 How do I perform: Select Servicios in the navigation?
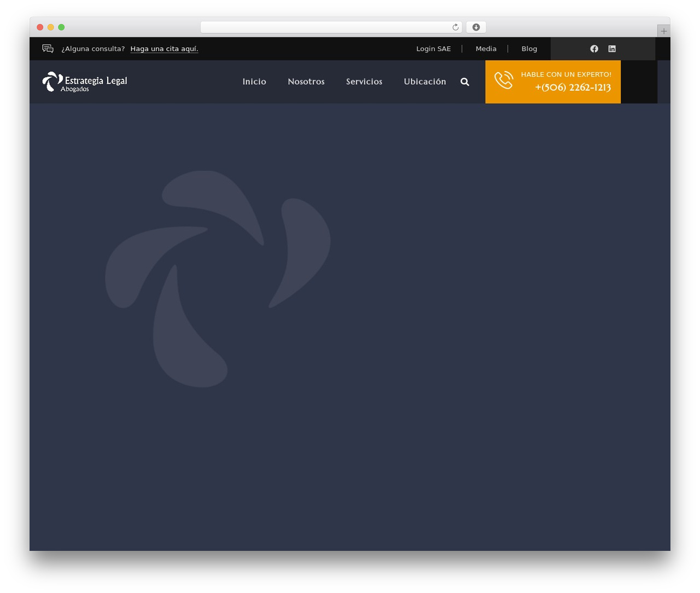click(x=364, y=82)
